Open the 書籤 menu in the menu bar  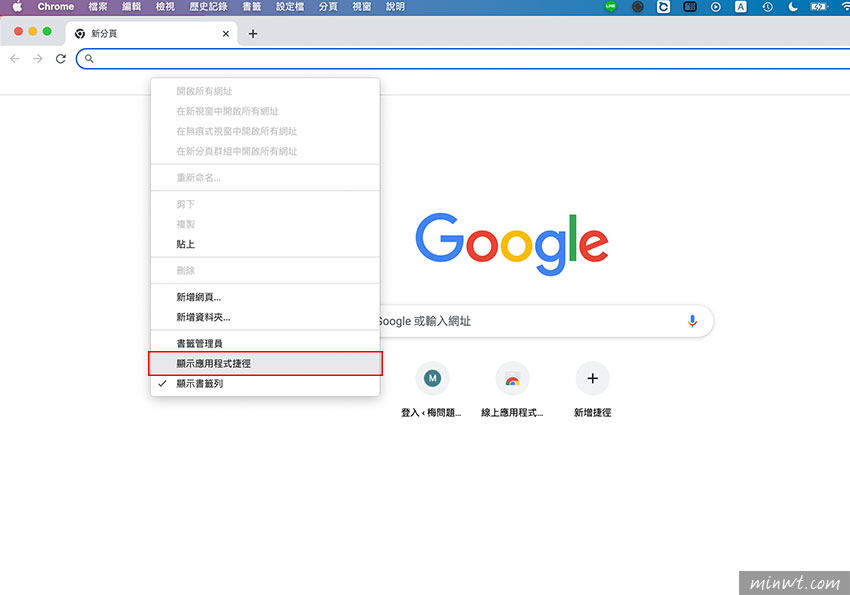pyautogui.click(x=252, y=7)
